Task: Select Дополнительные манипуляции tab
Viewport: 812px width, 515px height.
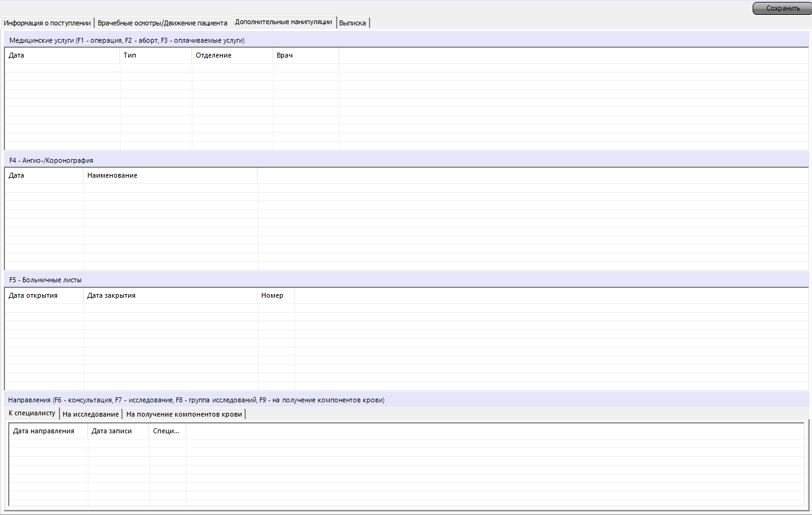Action: (283, 22)
